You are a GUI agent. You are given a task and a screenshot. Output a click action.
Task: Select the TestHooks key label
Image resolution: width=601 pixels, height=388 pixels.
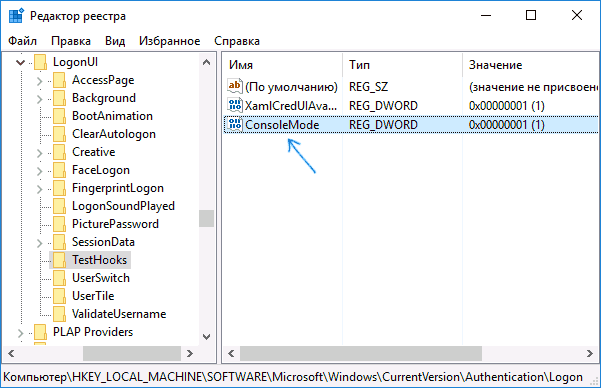(100, 260)
